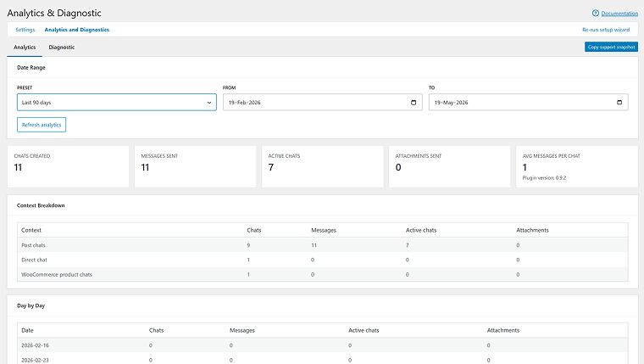Click the Active chats header in Day by Day

[x=364, y=330]
